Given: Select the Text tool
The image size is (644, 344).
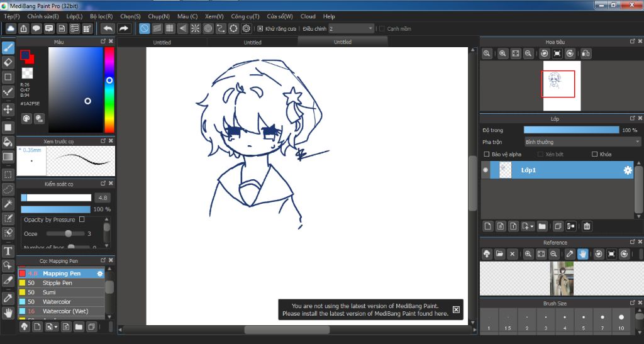Looking at the screenshot, I should click(8, 251).
